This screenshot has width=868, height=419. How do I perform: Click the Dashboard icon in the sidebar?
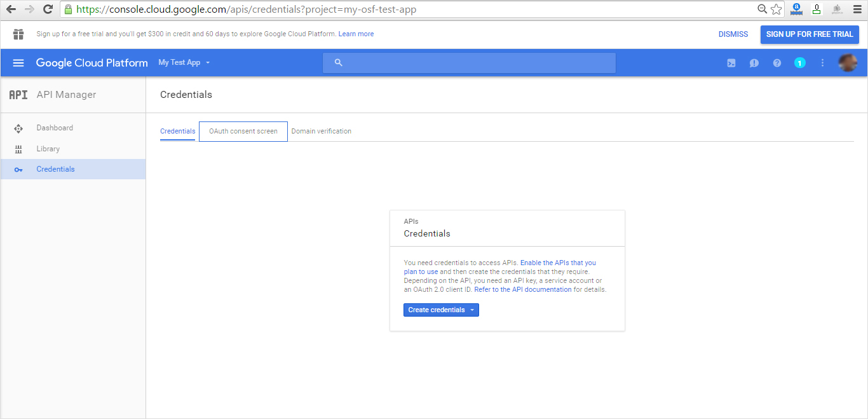pos(18,128)
